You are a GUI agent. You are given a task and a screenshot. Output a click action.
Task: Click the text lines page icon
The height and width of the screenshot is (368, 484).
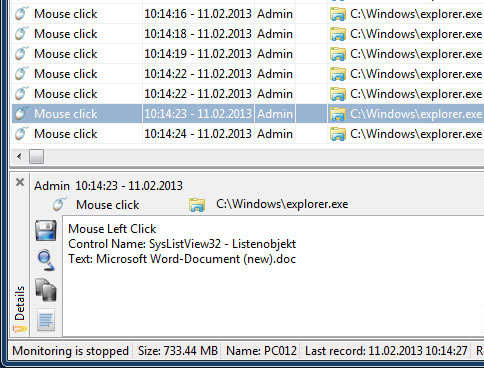coord(46,320)
